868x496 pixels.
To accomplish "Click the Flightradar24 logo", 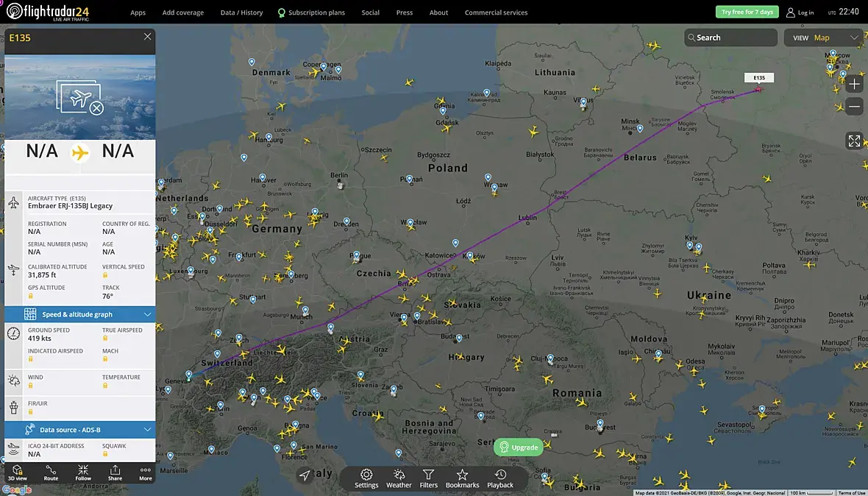I will click(48, 12).
